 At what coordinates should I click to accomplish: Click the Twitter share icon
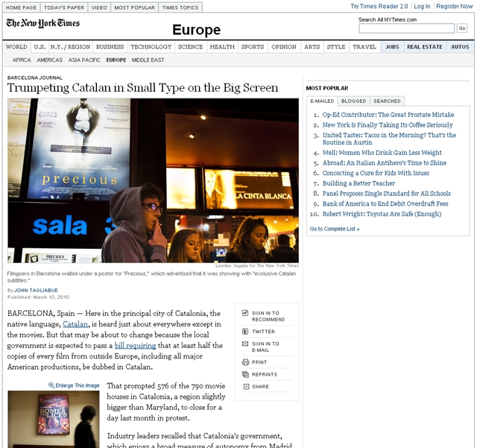pos(245,332)
